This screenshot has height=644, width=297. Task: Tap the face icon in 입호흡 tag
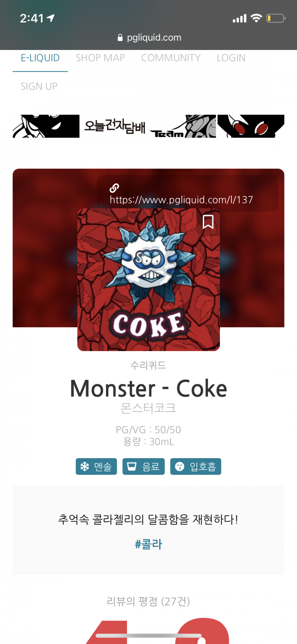click(x=180, y=467)
